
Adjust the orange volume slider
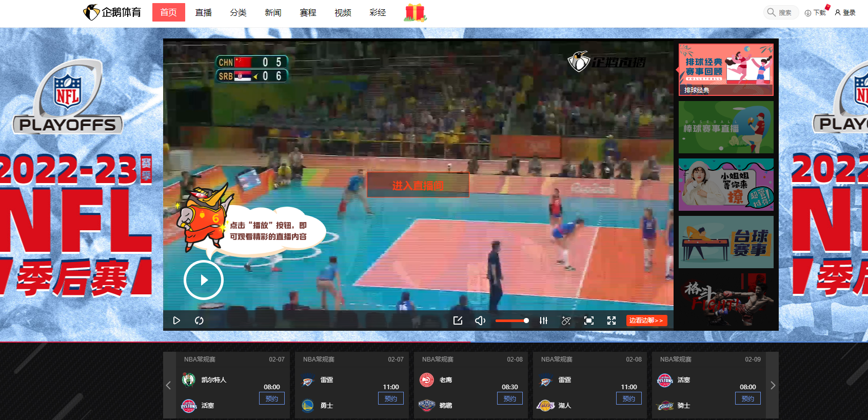click(x=512, y=321)
